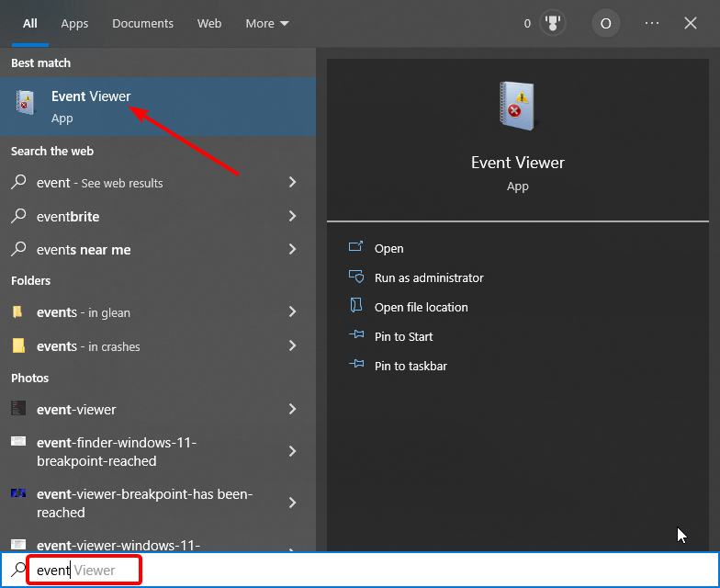This screenshot has width=720, height=588.
Task: Open folder 'events - in glean'
Action: tap(158, 312)
